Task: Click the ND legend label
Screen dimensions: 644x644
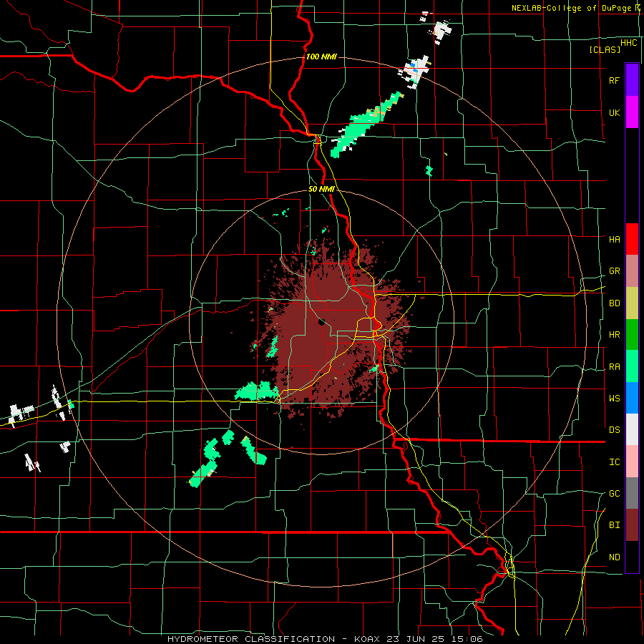Action: coord(614,557)
